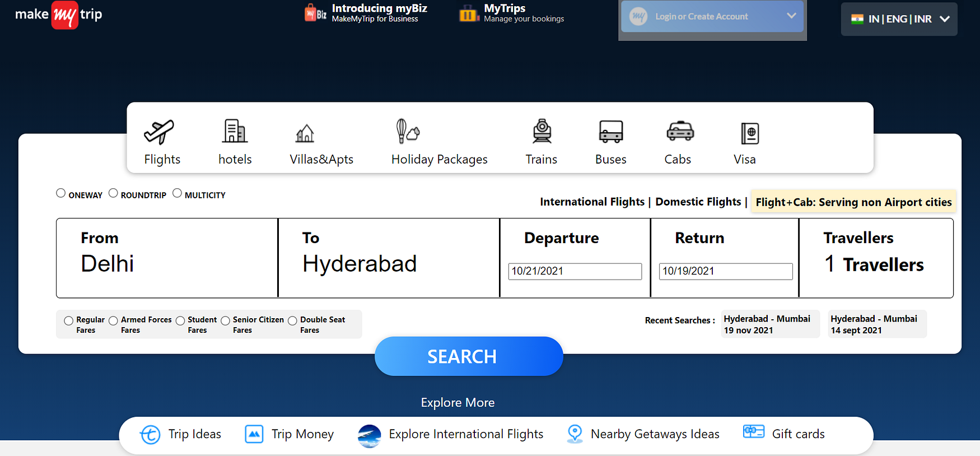Choose Student Fares radio button
Viewport: 980px width, 456px height.
tap(180, 321)
